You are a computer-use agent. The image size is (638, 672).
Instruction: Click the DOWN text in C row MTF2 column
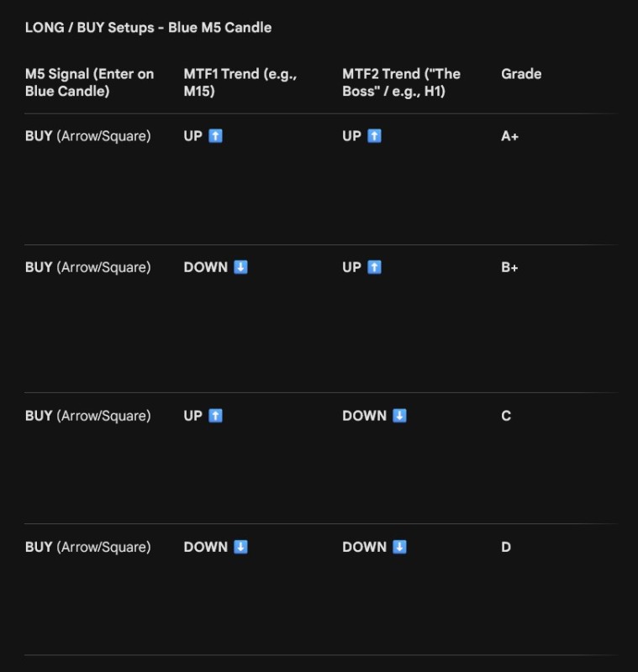click(x=365, y=416)
